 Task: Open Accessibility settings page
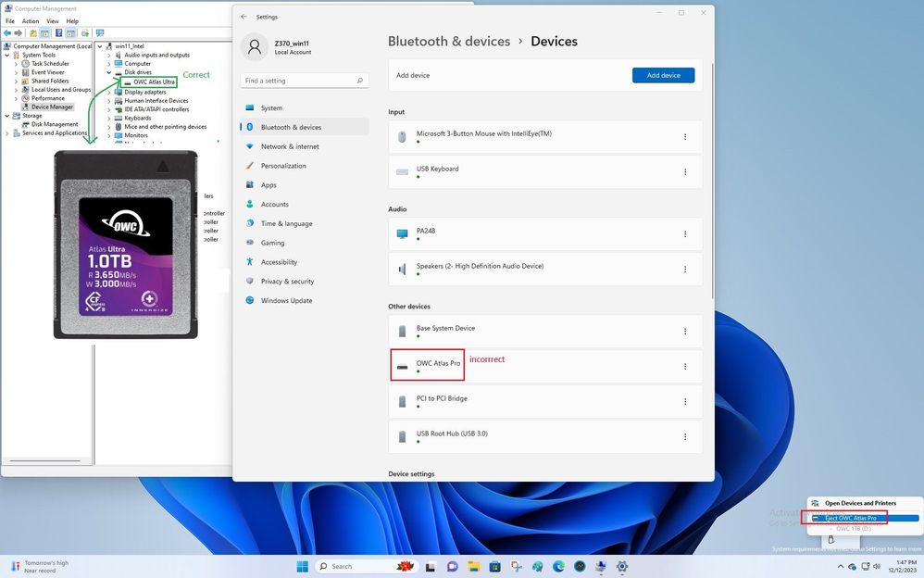click(x=304, y=262)
